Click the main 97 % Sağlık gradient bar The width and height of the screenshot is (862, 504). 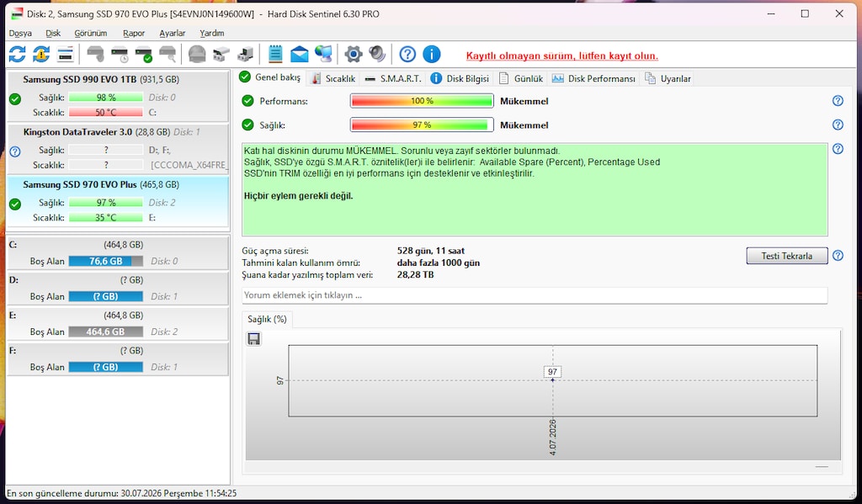[422, 125]
